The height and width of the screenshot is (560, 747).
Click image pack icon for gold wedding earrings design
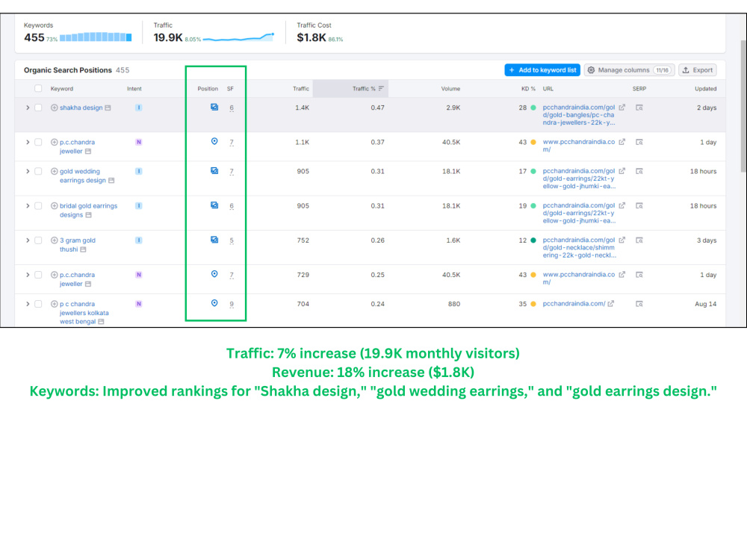coord(214,170)
